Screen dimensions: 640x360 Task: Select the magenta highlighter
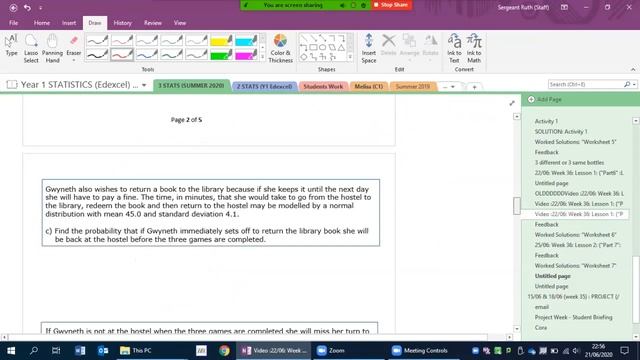click(x=246, y=54)
